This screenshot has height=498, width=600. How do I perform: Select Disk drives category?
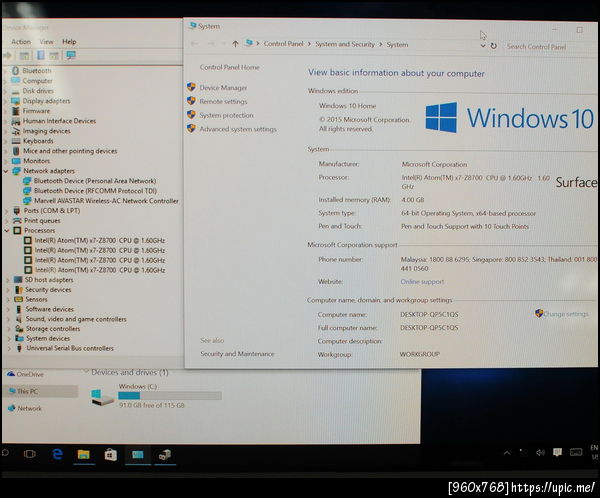pyautogui.click(x=38, y=91)
